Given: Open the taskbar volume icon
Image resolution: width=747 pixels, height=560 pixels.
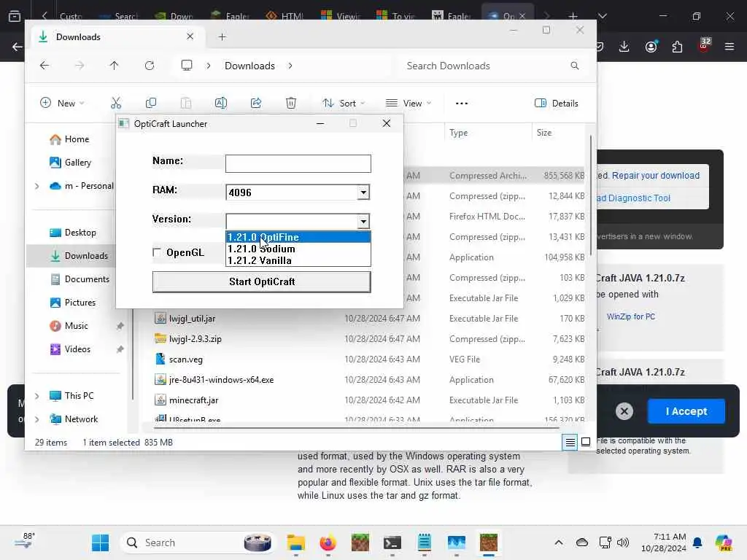Looking at the screenshot, I should pyautogui.click(x=623, y=542).
